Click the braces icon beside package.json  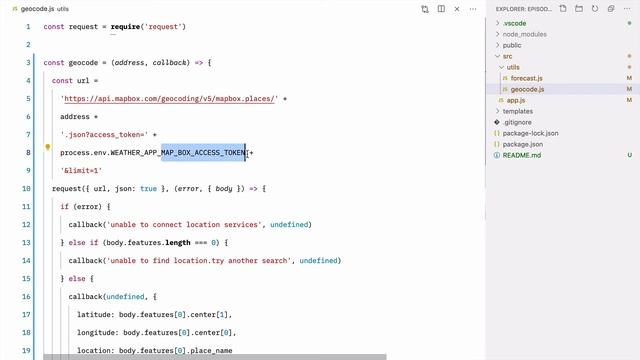coord(497,144)
